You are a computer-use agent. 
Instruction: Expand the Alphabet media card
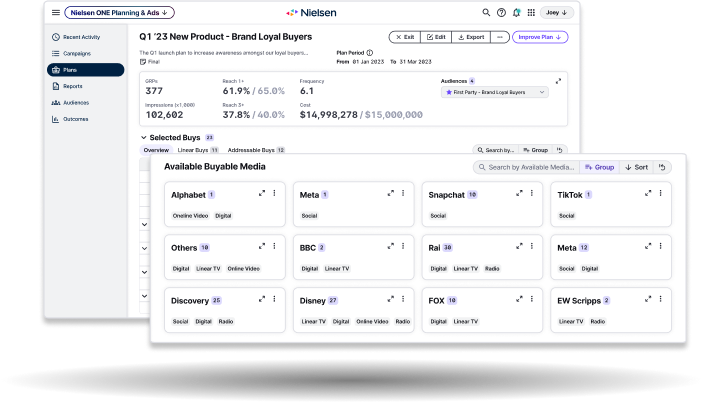pos(260,193)
